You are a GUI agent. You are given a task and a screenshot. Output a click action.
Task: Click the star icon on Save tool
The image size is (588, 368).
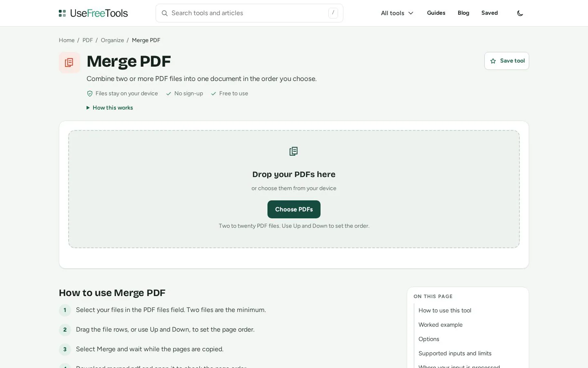click(x=493, y=61)
